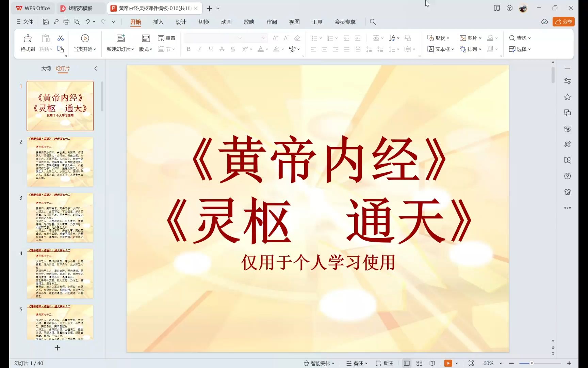The width and height of the screenshot is (588, 368).
Task: Open Print Preview icon
Action: (77, 22)
